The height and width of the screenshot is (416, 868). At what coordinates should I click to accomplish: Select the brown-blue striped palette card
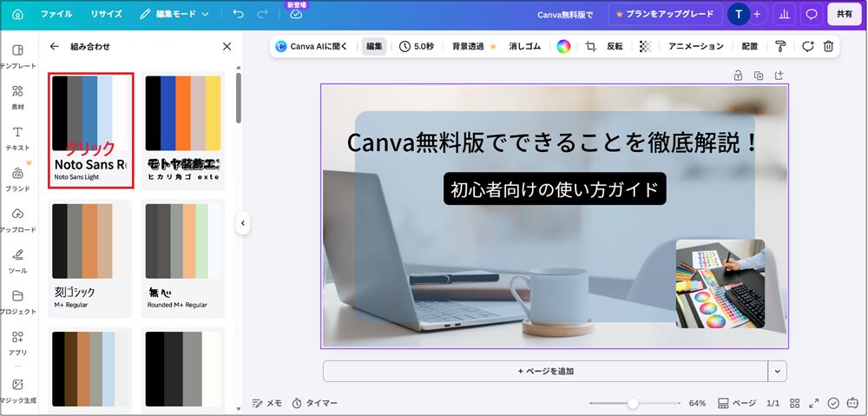coord(89,369)
